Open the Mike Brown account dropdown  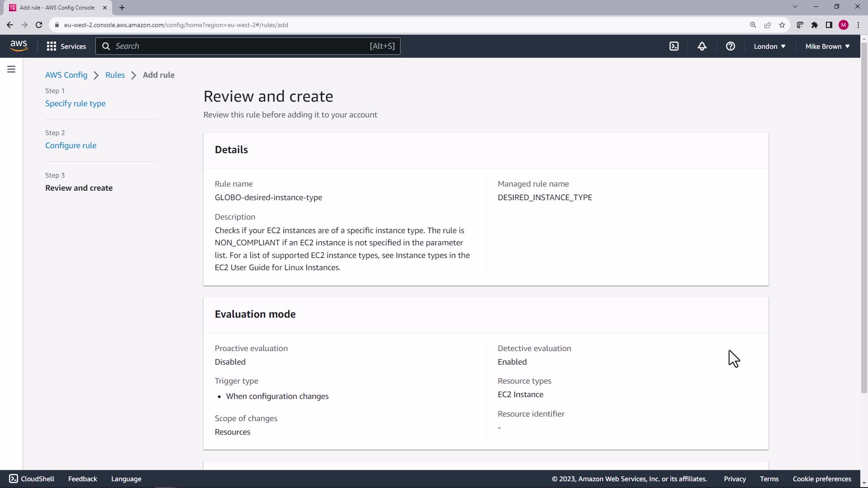click(827, 46)
